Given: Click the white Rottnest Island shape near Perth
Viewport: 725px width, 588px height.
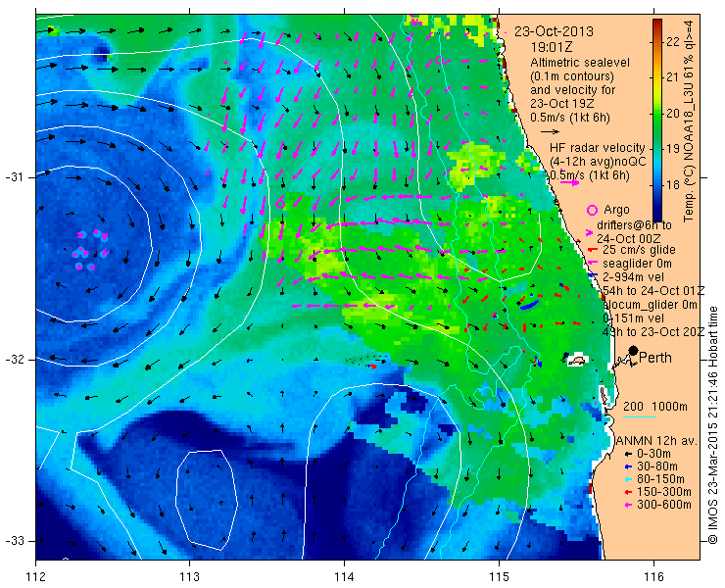Looking at the screenshot, I should click(577, 360).
